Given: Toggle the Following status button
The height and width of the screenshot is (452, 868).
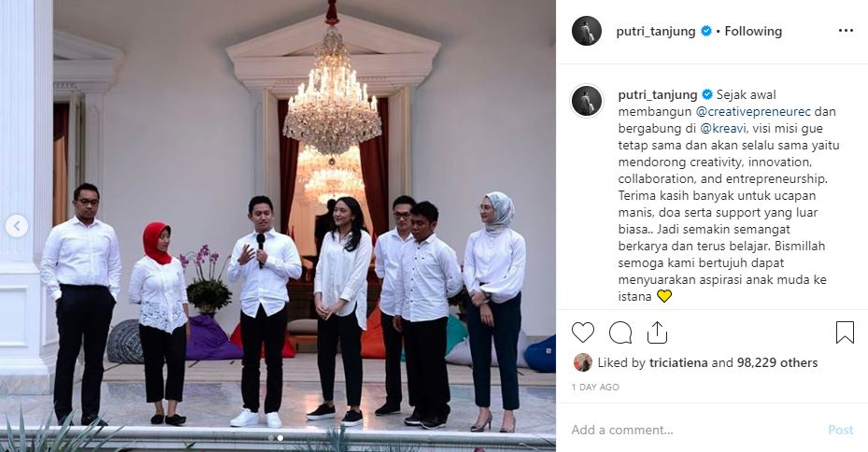Looking at the screenshot, I should (753, 31).
